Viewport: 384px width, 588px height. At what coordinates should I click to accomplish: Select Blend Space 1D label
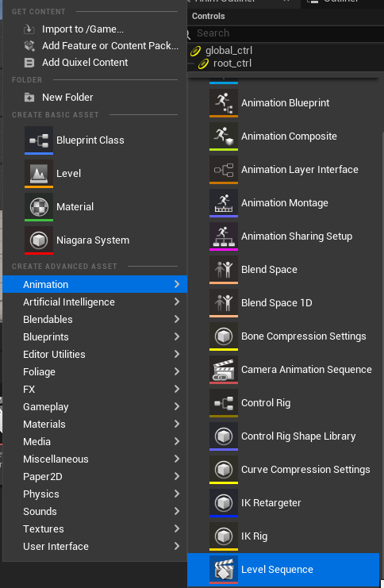coord(277,303)
